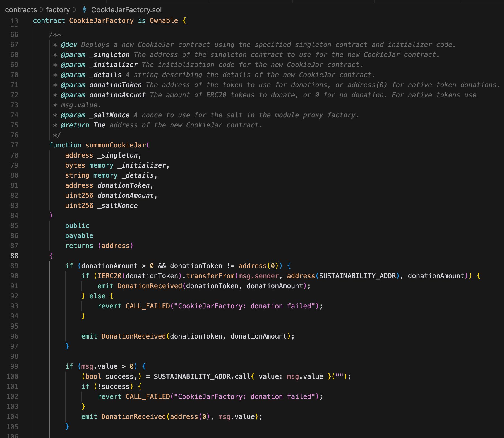The height and width of the screenshot is (438, 504).
Task: Open the CookieJarFactory.sol breadcrumb item
Action: coord(126,10)
